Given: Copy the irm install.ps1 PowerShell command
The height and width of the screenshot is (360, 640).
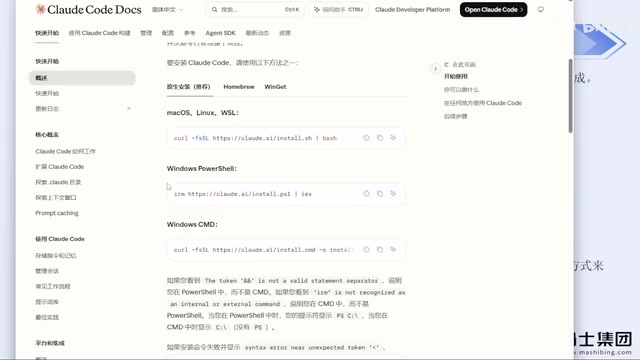Looking at the screenshot, I should coord(380,193).
